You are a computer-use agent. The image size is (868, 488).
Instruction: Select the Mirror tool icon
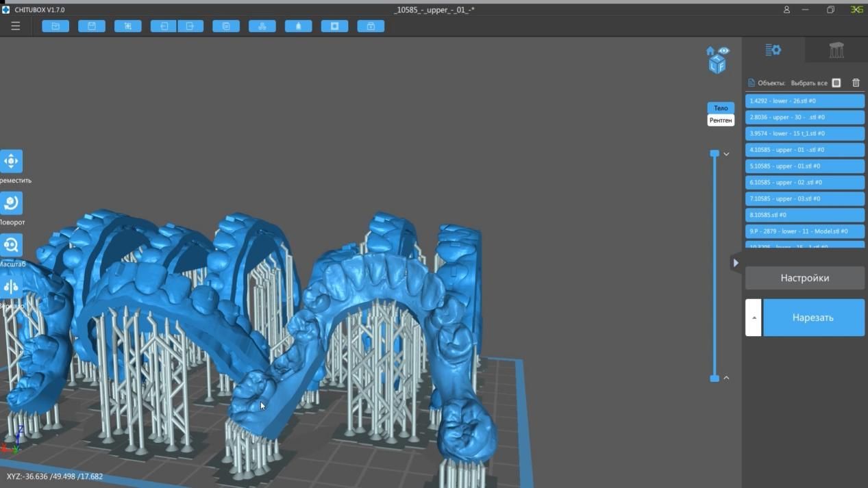pos(11,287)
